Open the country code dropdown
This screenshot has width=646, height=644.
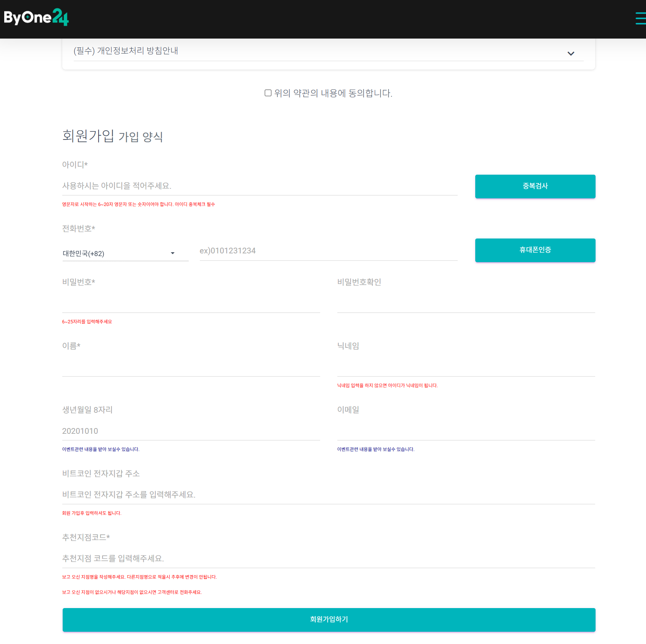pos(125,253)
